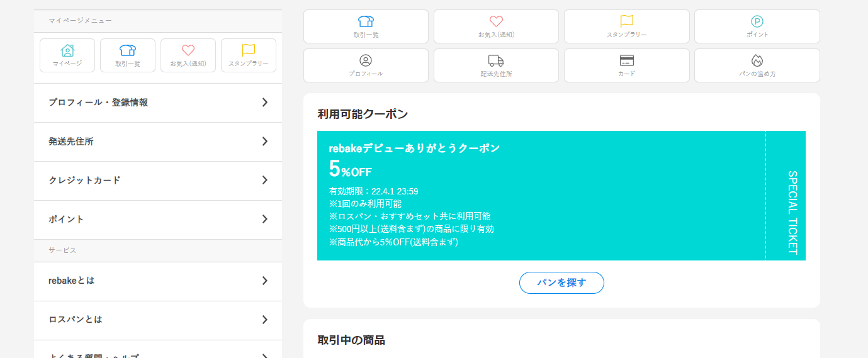This screenshot has height=358, width=868.
Task: Select プロフィール・登録情報 menu item
Action: [157, 103]
